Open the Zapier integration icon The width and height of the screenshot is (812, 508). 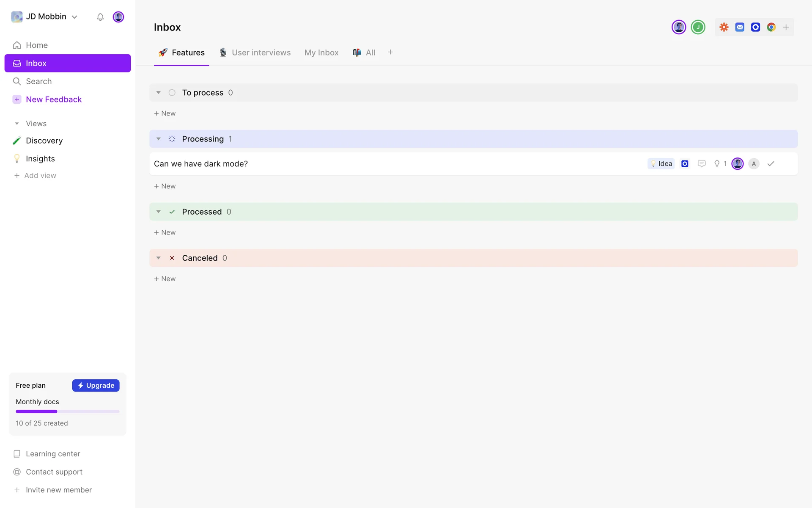724,27
